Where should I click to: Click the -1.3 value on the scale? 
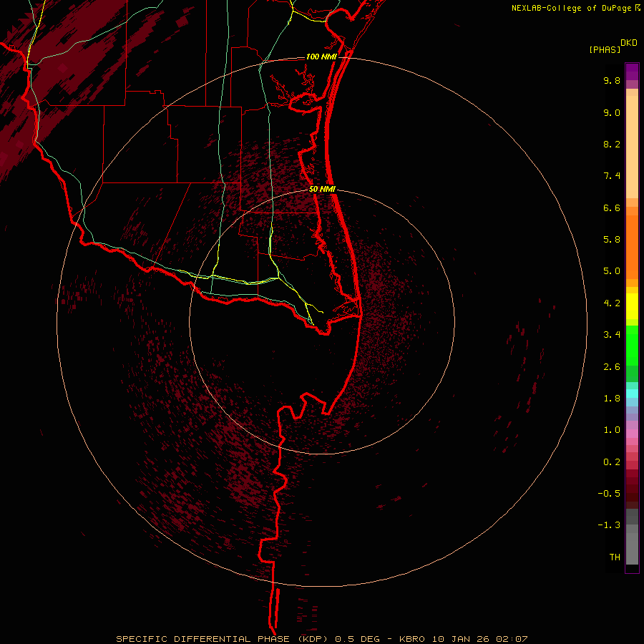click(x=609, y=525)
